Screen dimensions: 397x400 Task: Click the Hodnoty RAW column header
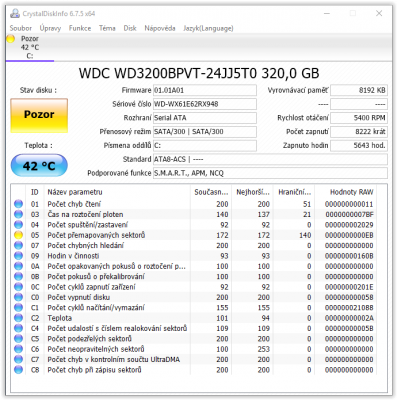tap(351, 192)
